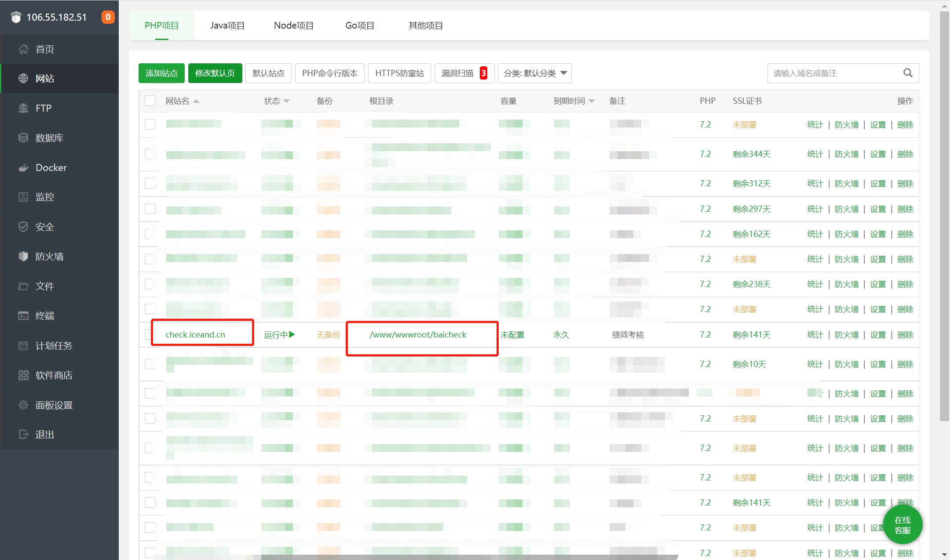Click the Docker whale icon
The image size is (950, 560).
[23, 167]
